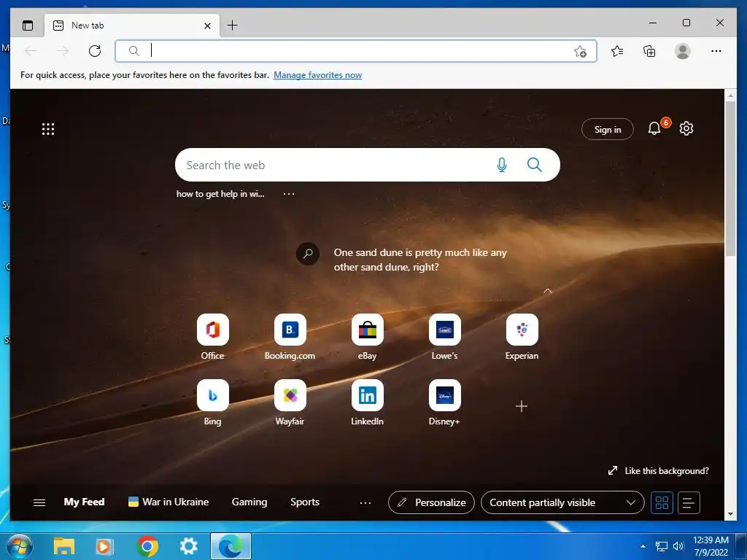
Task: Open more options next to recent searches
Action: pyautogui.click(x=289, y=194)
